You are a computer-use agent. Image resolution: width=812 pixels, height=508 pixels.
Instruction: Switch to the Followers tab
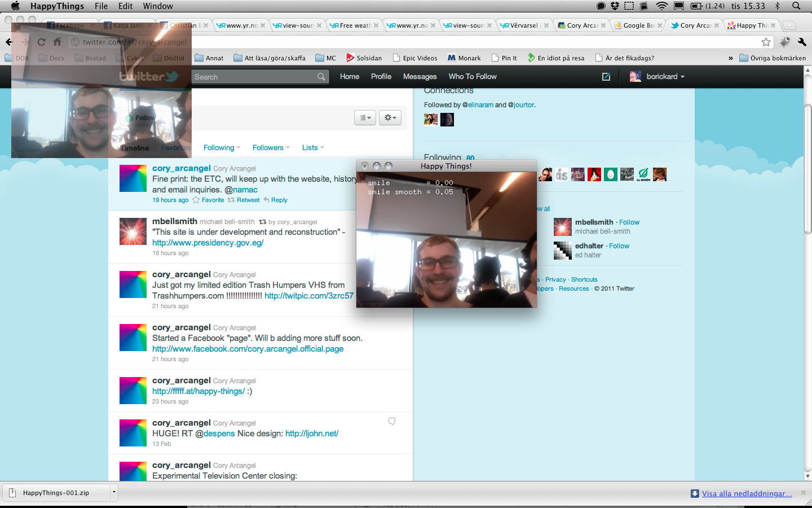tap(268, 148)
